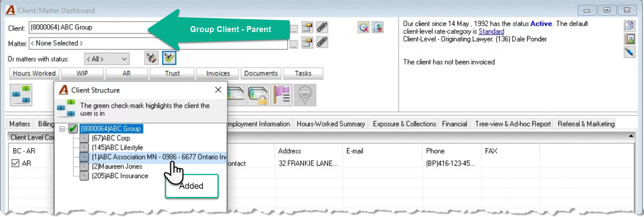The height and width of the screenshot is (217, 644).
Task: Click into the Matter input field
Action: pyautogui.click(x=158, y=43)
